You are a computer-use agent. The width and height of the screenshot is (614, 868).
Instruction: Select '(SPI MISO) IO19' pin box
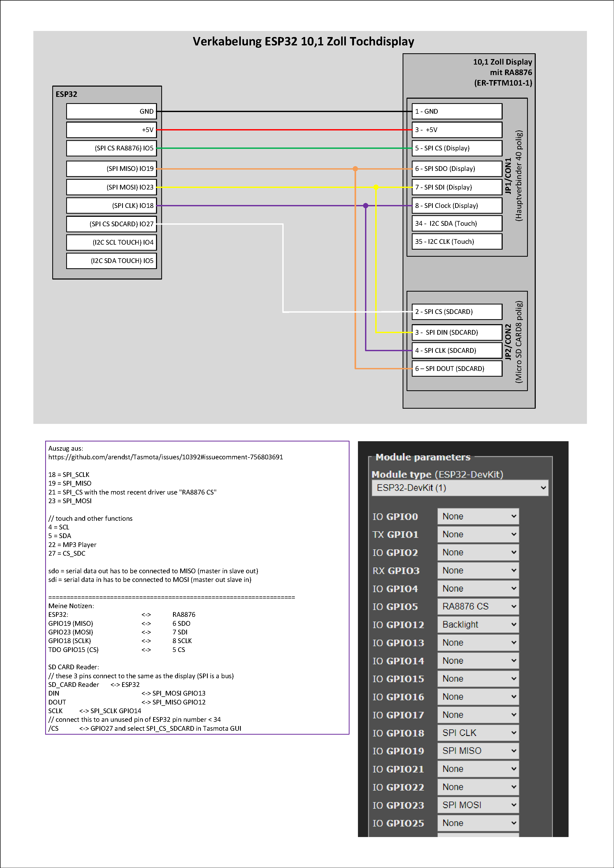112,169
